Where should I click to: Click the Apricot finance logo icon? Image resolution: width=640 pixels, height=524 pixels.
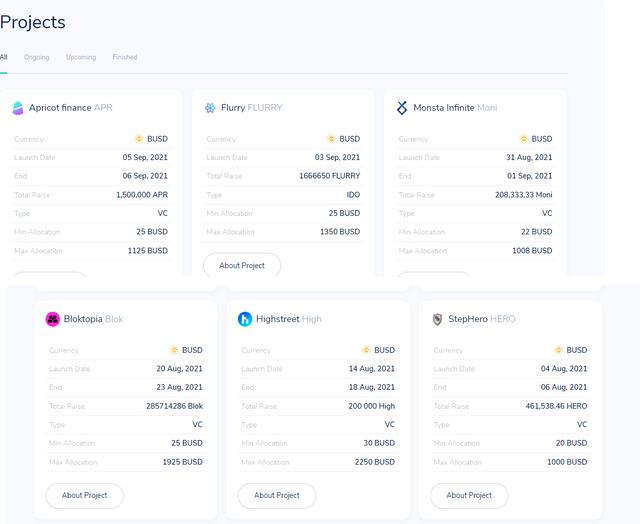pyautogui.click(x=18, y=108)
